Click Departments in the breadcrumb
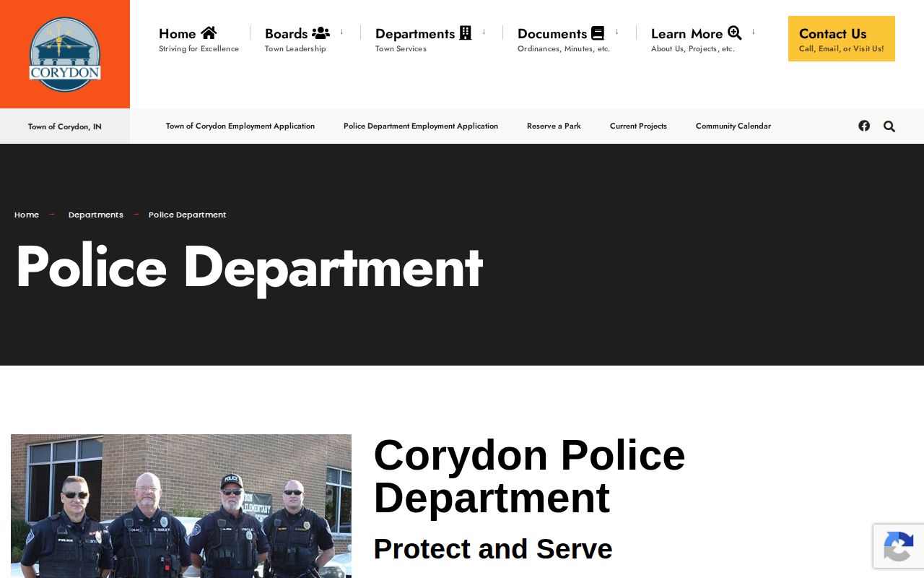 pyautogui.click(x=96, y=215)
